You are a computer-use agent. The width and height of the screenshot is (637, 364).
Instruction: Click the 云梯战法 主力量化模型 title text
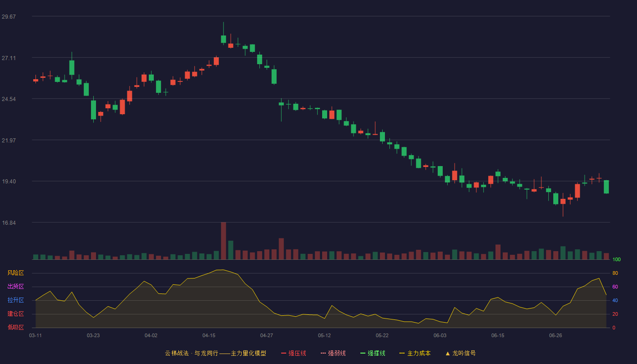(215, 353)
